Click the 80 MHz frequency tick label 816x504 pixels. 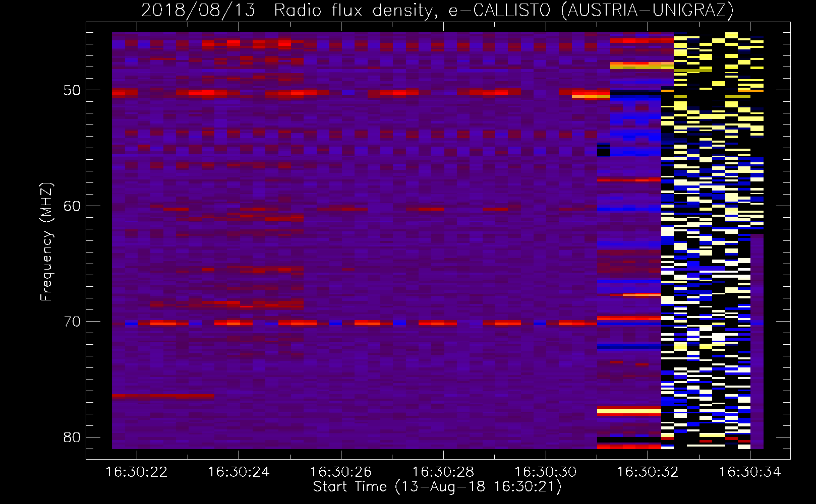[72, 437]
